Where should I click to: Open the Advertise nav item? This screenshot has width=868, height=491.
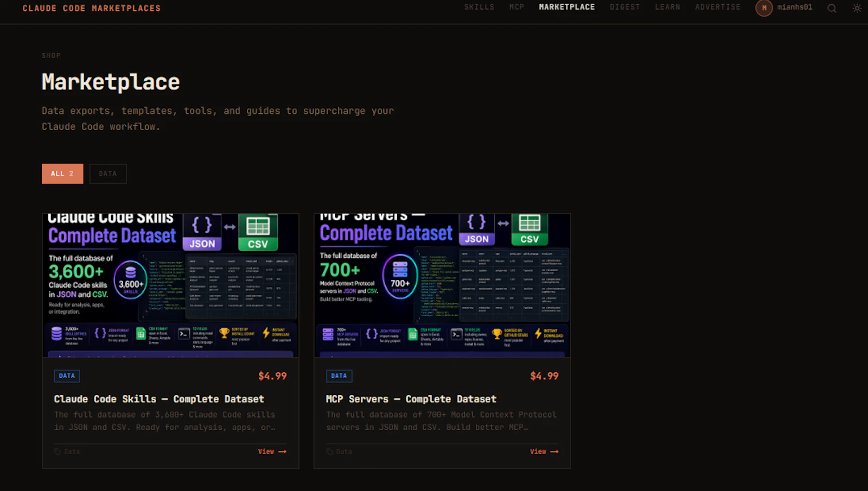[718, 7]
